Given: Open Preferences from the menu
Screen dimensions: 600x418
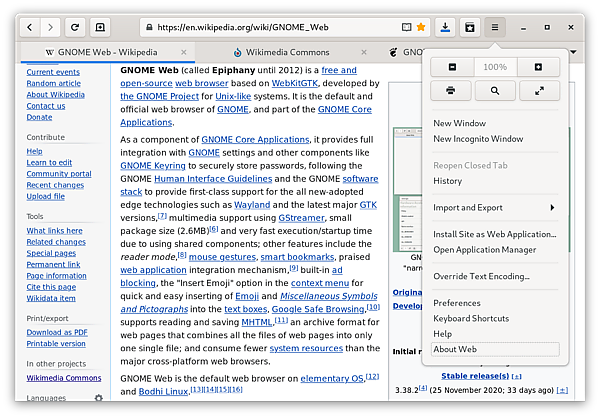Looking at the screenshot, I should click(x=495, y=303).
